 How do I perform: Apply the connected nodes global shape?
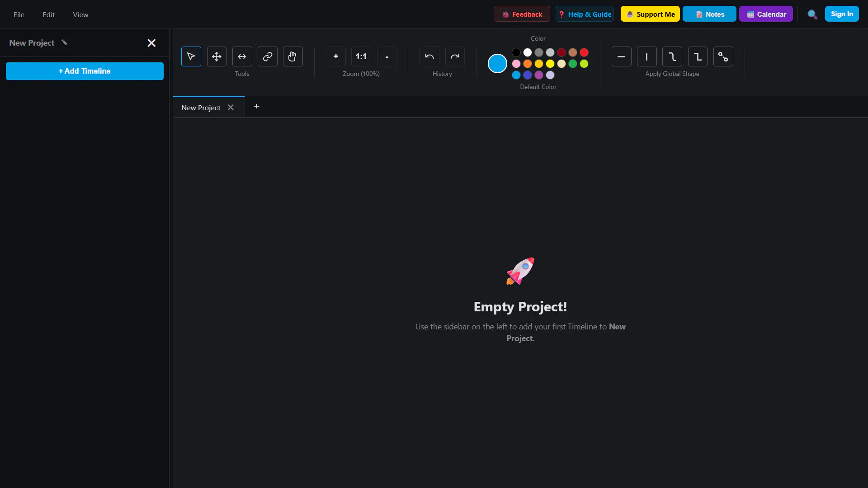pyautogui.click(x=723, y=56)
